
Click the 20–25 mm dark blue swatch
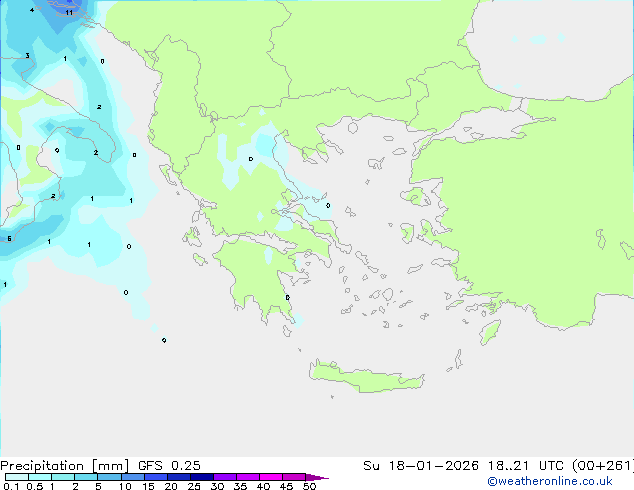click(179, 477)
